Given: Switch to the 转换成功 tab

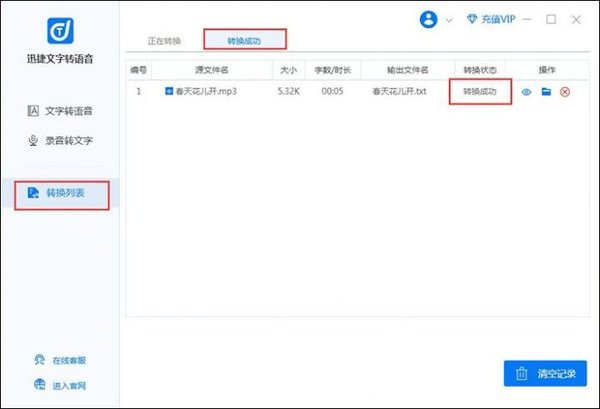Looking at the screenshot, I should 244,41.
